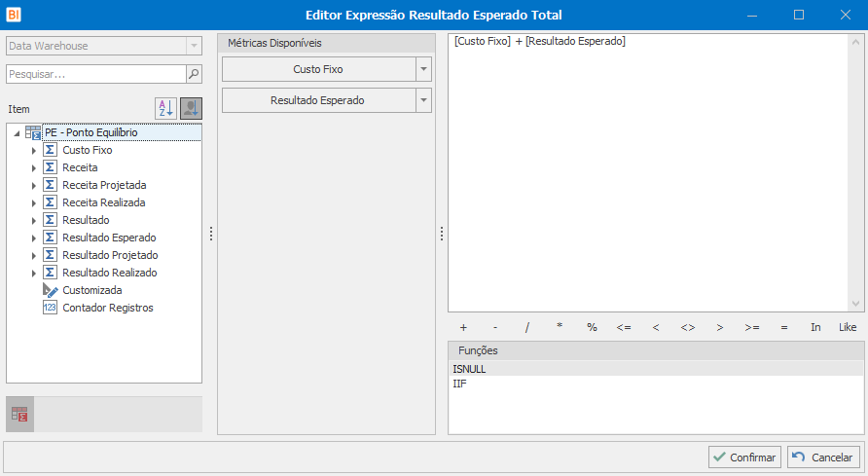Viewport: 868px width, 476px height.
Task: Insert the division slash operator
Action: (527, 327)
